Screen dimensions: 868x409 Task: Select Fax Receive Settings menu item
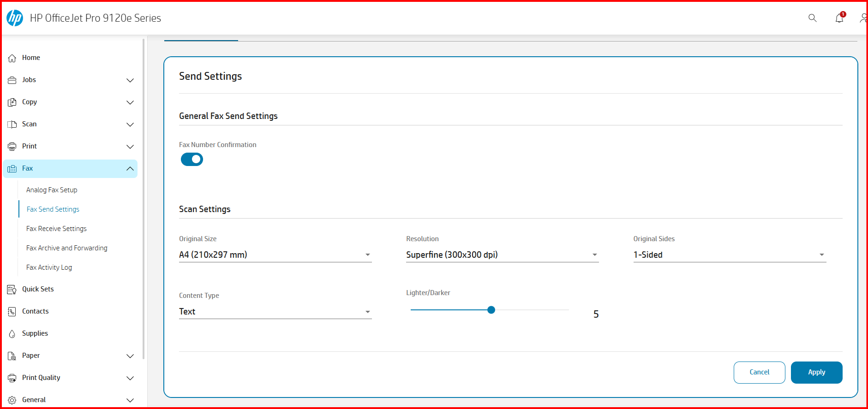[56, 229]
